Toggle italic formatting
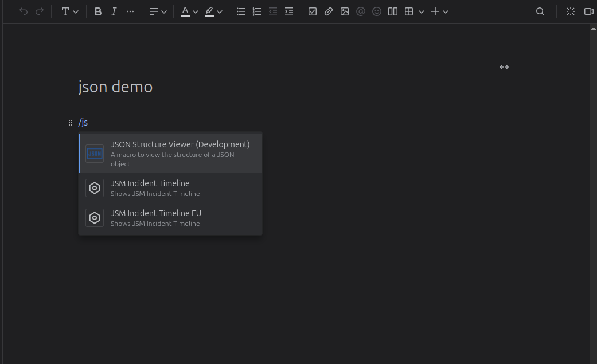This screenshot has height=364, width=597. (x=114, y=11)
